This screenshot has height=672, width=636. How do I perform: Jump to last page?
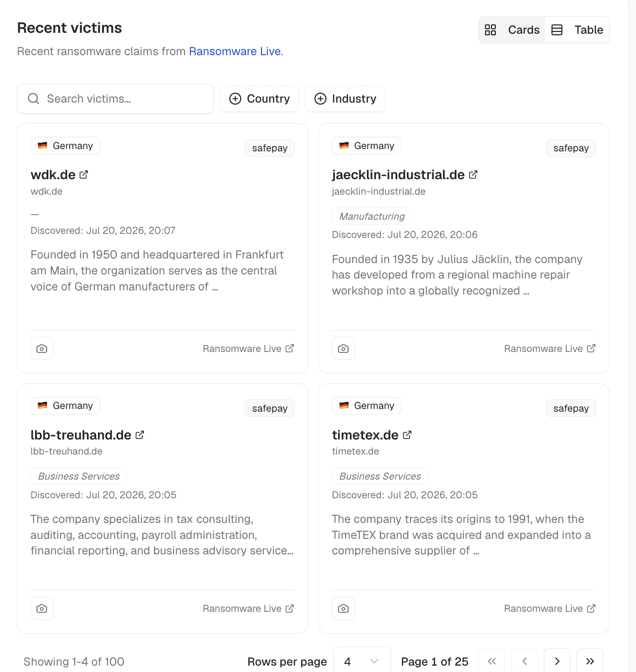point(590,661)
